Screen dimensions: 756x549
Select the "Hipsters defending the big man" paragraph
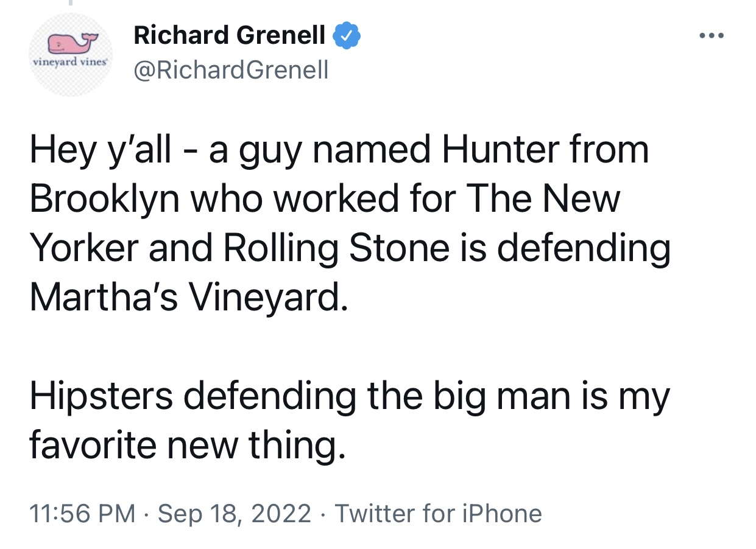point(350,421)
